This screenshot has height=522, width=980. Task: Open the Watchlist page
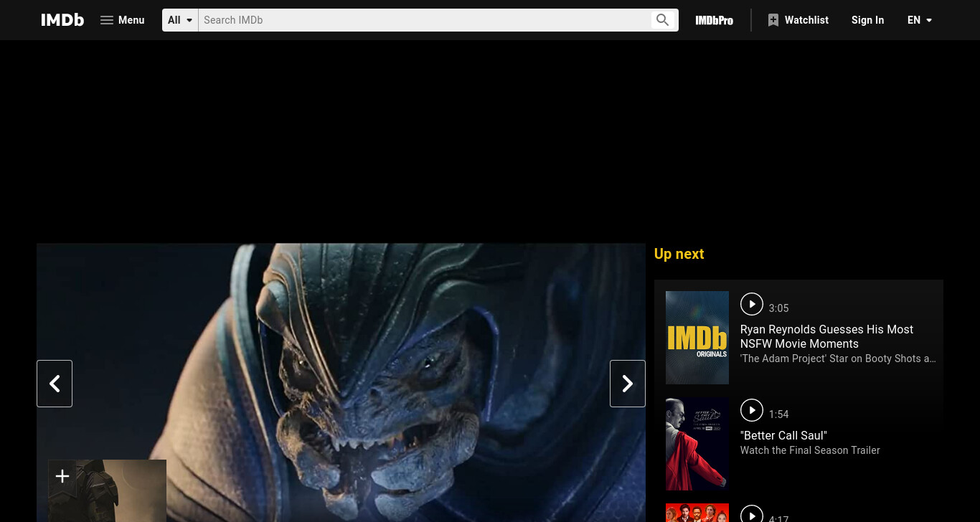[x=798, y=20]
